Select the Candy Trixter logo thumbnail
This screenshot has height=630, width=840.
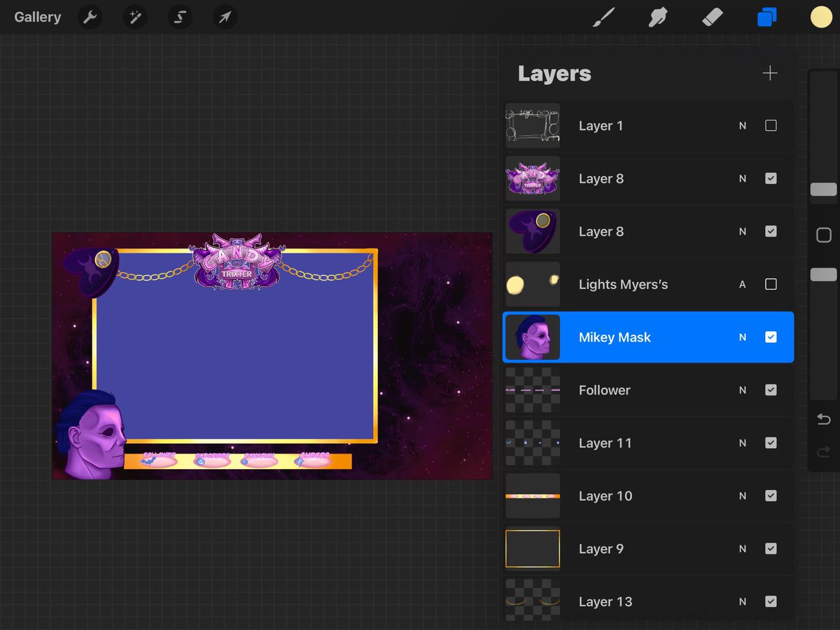pyautogui.click(x=533, y=178)
